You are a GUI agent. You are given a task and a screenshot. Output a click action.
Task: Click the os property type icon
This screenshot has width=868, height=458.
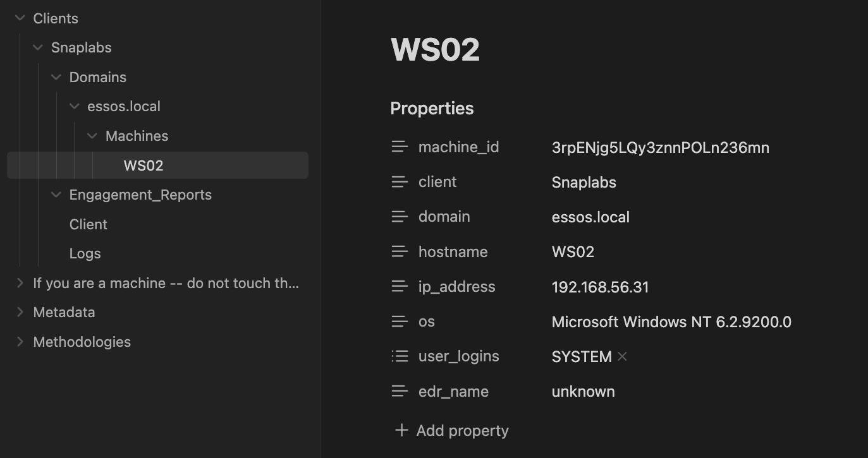pos(400,322)
